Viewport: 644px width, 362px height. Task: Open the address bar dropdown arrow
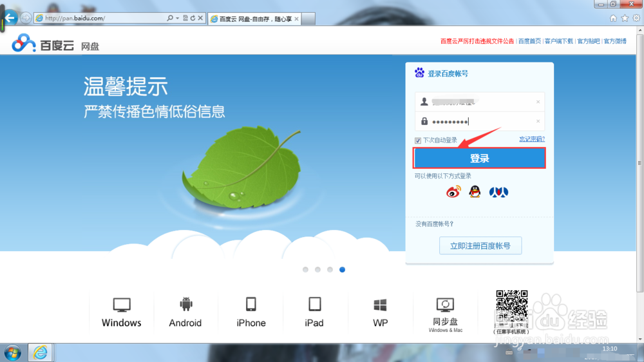click(x=178, y=18)
